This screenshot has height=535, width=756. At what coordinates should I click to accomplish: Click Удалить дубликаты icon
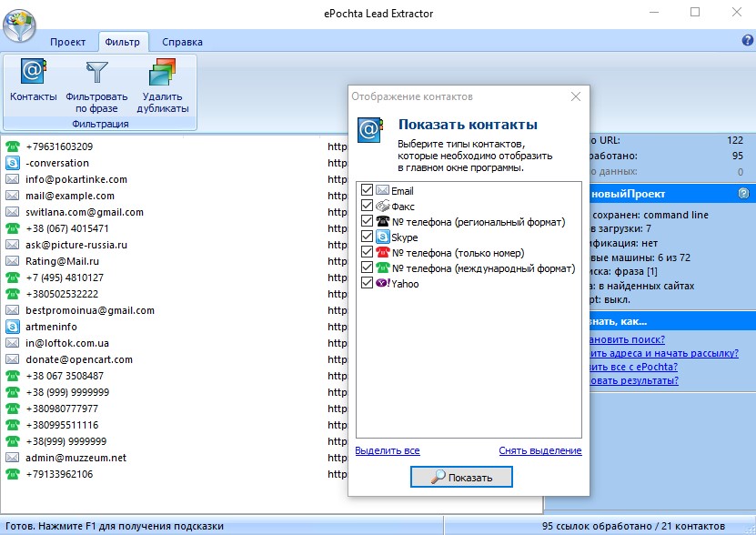(x=163, y=72)
